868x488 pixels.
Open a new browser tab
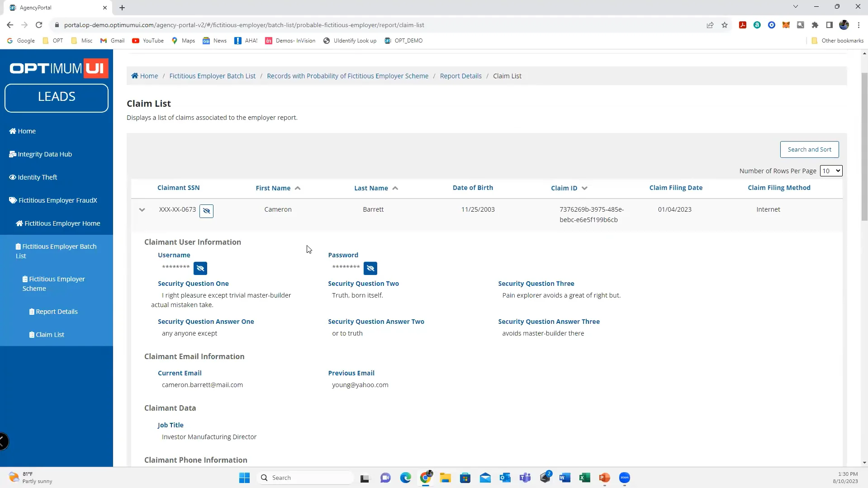122,8
